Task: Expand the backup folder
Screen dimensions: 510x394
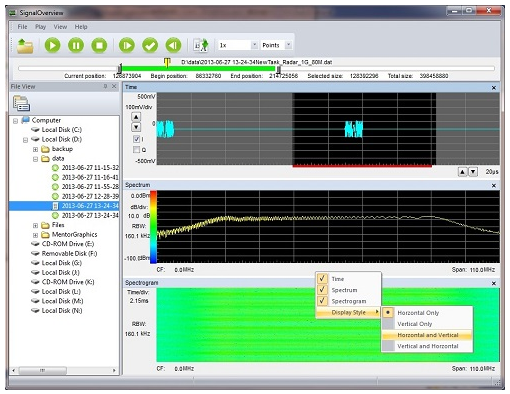Action: (x=35, y=149)
